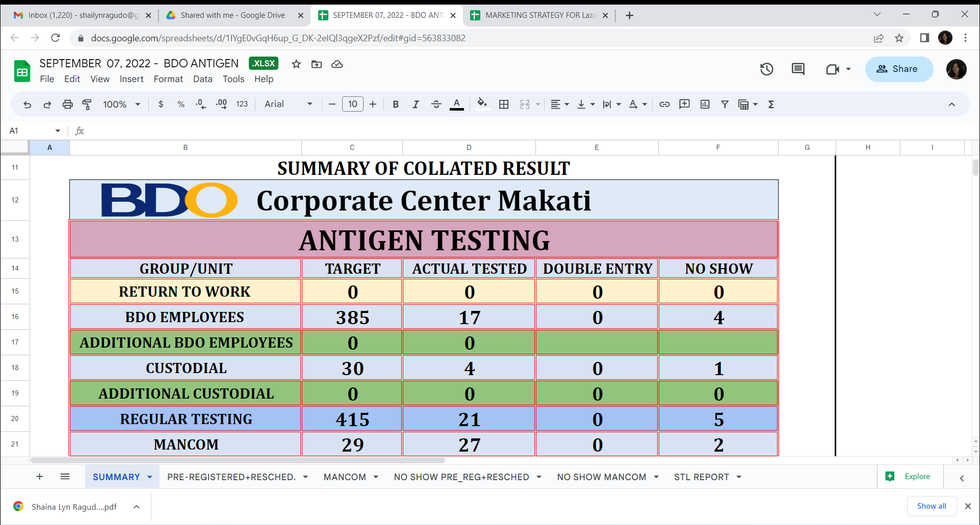Open horizontal align dropdown
Screen dimensions: 980x525
tap(560, 104)
